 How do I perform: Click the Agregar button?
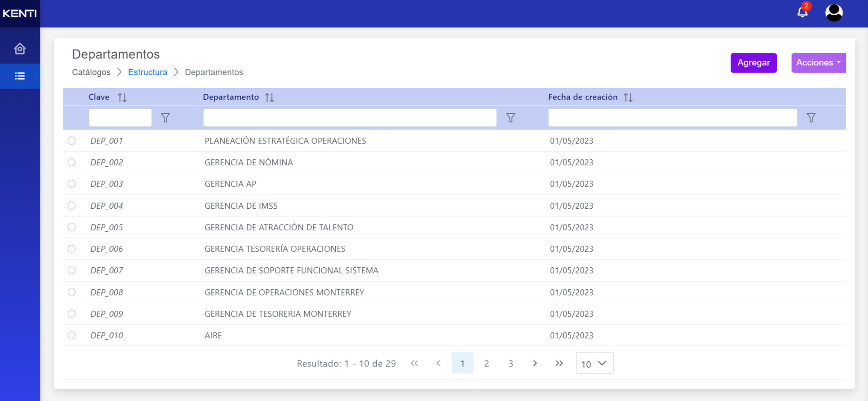click(x=753, y=63)
